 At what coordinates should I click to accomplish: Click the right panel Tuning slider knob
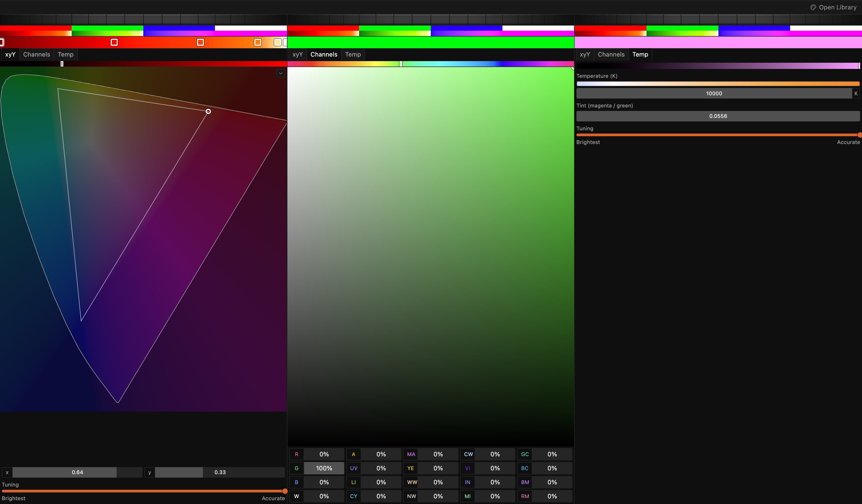point(859,135)
